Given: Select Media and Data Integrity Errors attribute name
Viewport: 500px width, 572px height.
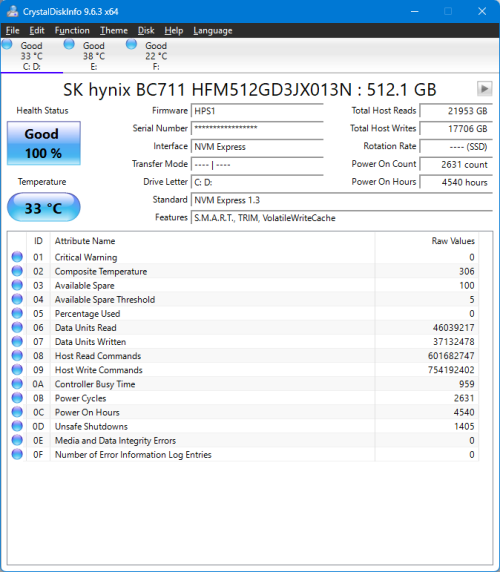Looking at the screenshot, I should tap(115, 441).
